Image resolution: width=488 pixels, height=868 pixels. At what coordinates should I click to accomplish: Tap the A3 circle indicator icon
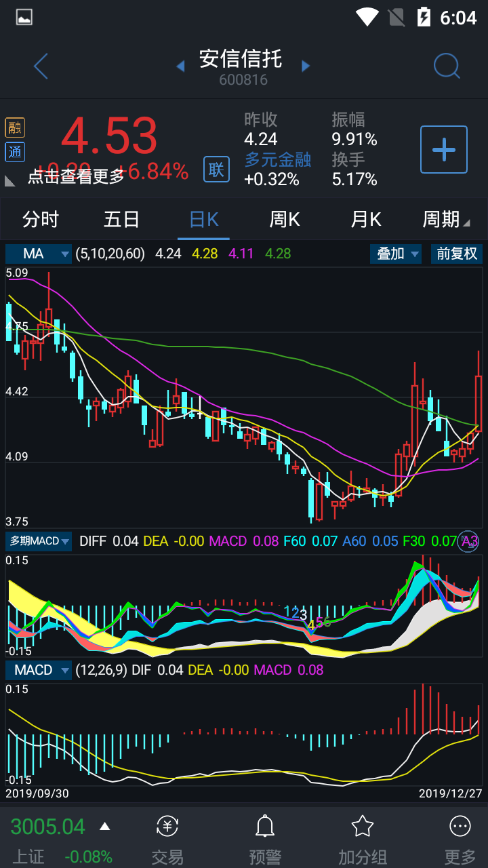click(468, 541)
